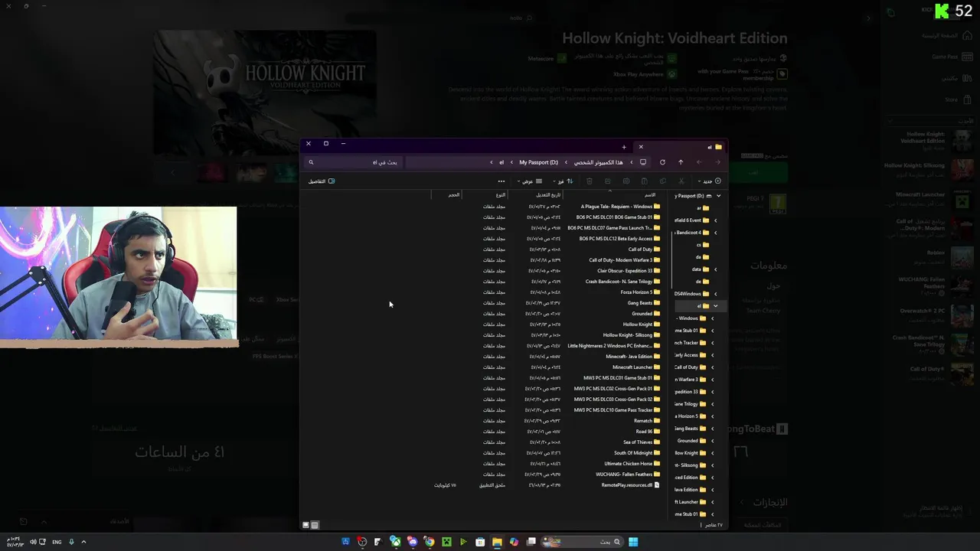Screen dimensions: 980x551
Task: Sort by Date modified (تاريخ التعديل) column header
Action: [x=548, y=195]
